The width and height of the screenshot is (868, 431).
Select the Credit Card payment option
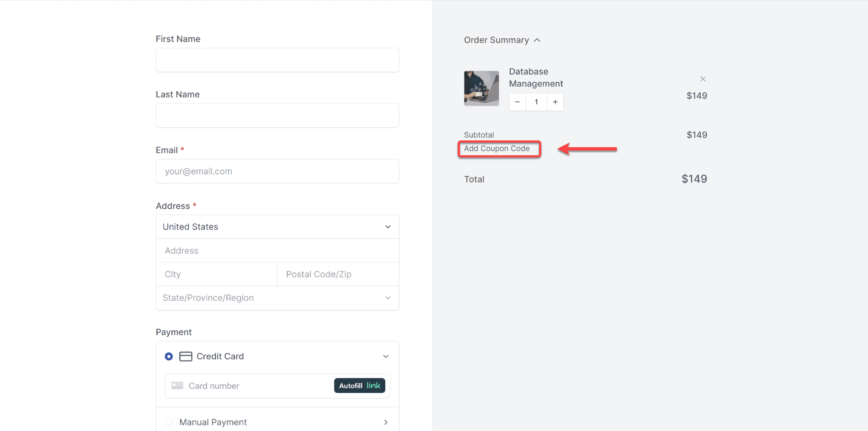click(169, 356)
